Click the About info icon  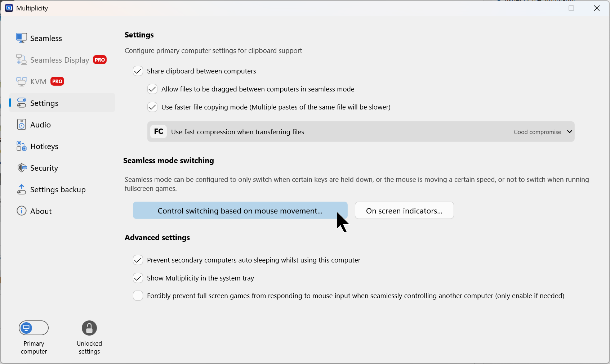click(x=22, y=211)
